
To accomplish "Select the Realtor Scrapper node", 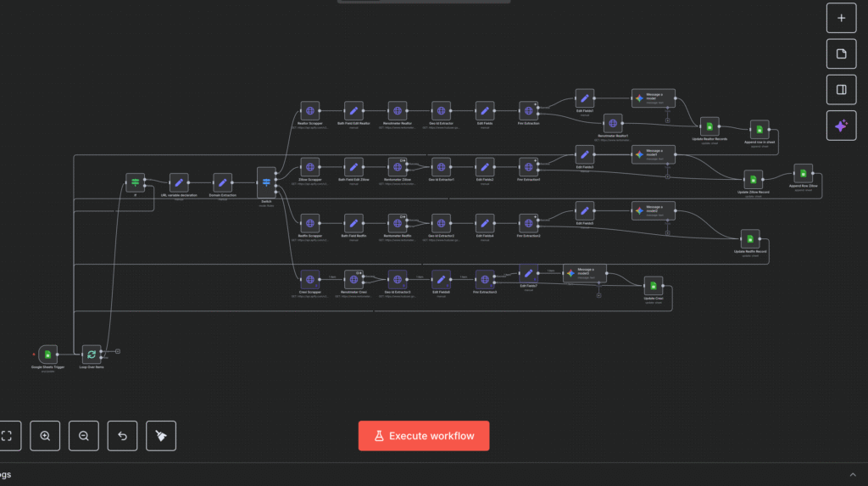I will pos(310,111).
